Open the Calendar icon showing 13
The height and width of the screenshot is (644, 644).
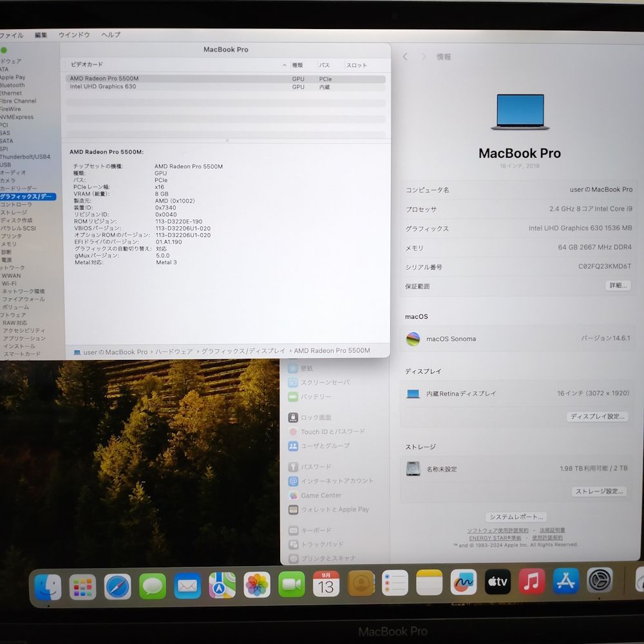click(x=326, y=584)
